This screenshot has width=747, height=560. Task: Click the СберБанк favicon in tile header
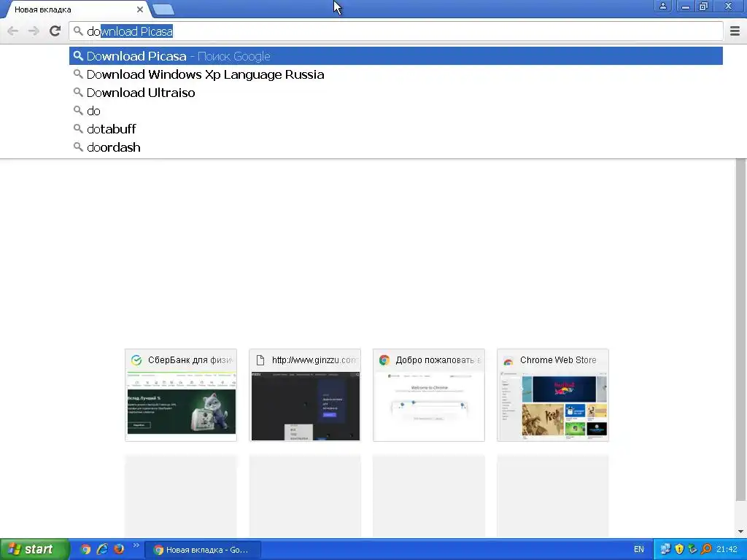click(136, 360)
